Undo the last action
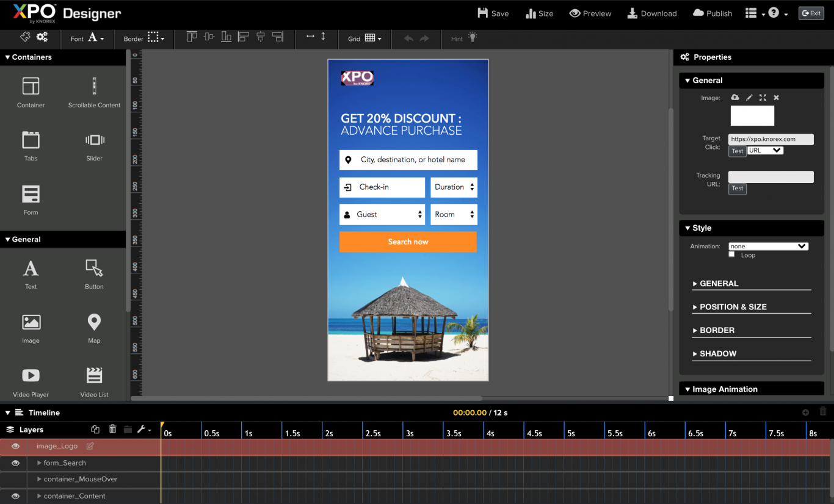Image resolution: width=834 pixels, height=504 pixels. 408,38
